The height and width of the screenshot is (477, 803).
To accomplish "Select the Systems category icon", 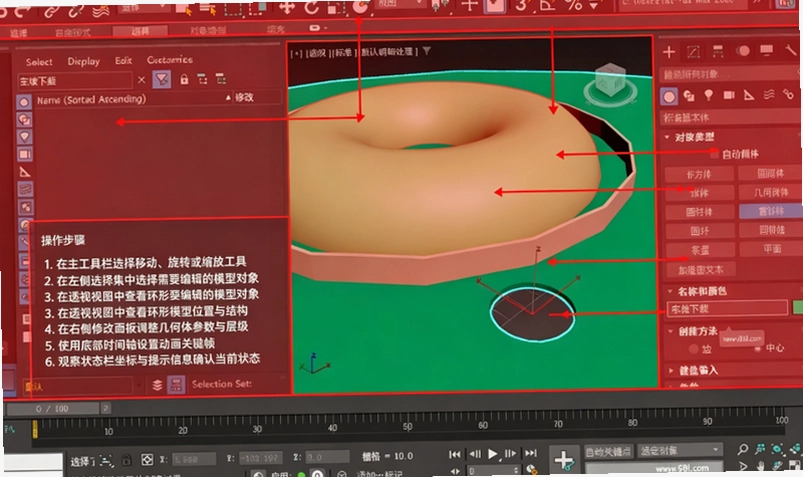I will point(788,94).
